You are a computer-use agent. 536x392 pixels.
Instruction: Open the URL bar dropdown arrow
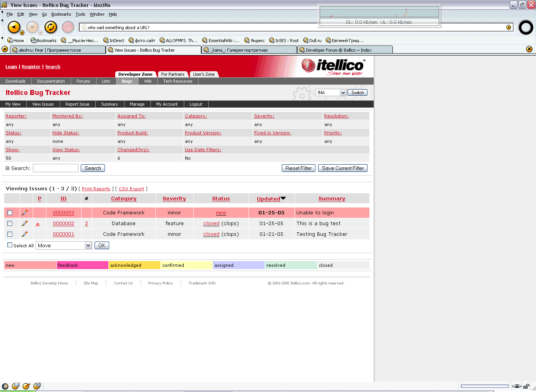point(508,27)
